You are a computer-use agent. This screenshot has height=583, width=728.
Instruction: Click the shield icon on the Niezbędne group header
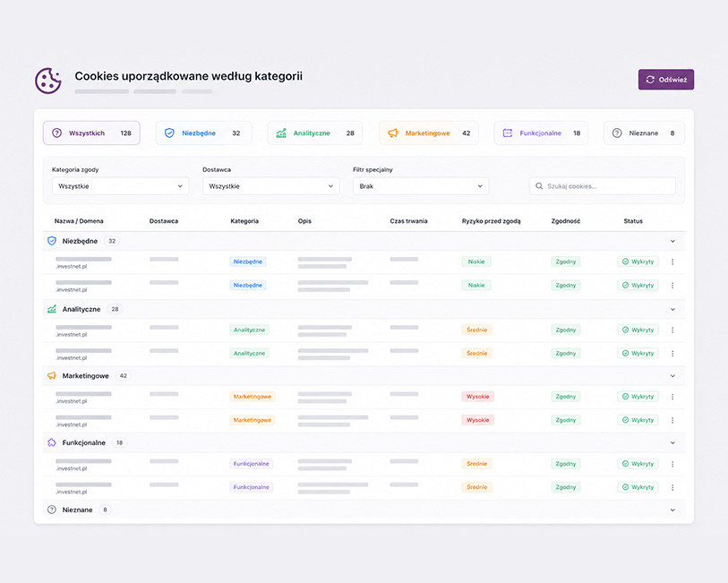(52, 241)
